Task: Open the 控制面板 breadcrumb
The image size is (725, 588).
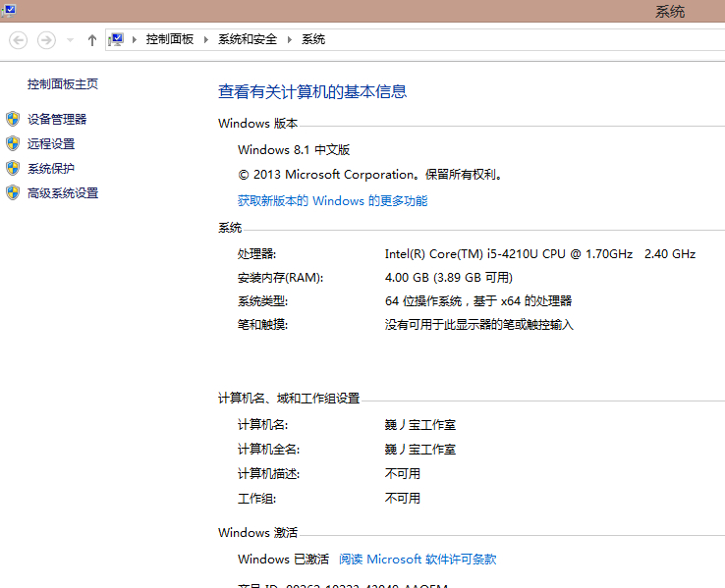Action: (170, 39)
